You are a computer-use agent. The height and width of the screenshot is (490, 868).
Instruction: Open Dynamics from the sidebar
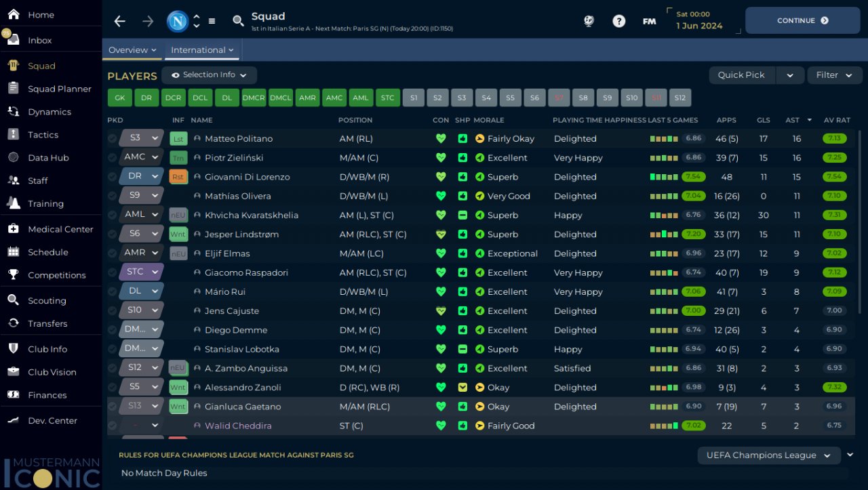(x=51, y=112)
